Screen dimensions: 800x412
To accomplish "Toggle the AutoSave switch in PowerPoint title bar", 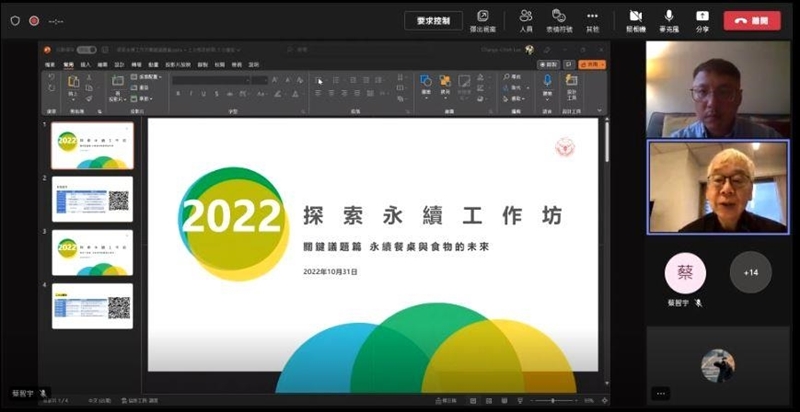I will coord(87,49).
